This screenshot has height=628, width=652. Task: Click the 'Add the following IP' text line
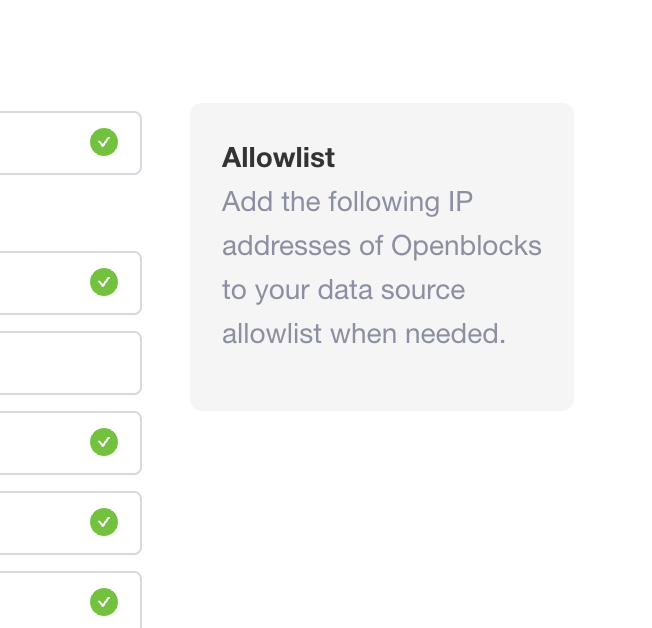pyautogui.click(x=346, y=202)
